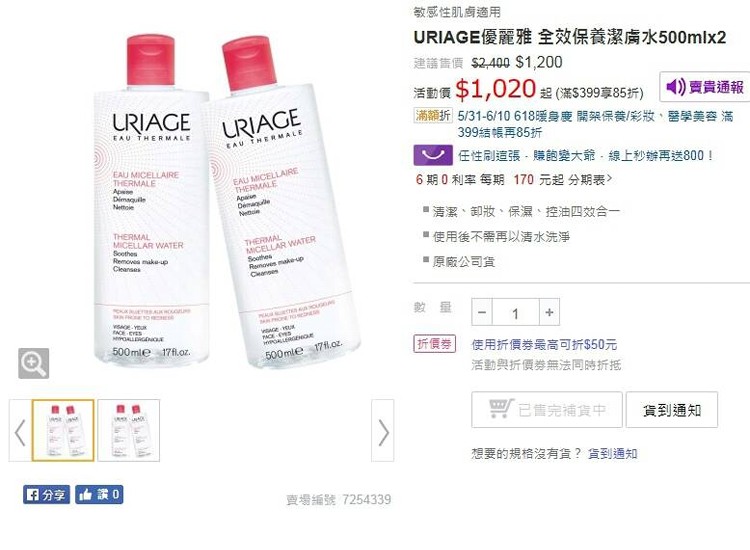Open the 任性刷這張 credit card offer link
The height and width of the screenshot is (550, 750).
pyautogui.click(x=585, y=155)
